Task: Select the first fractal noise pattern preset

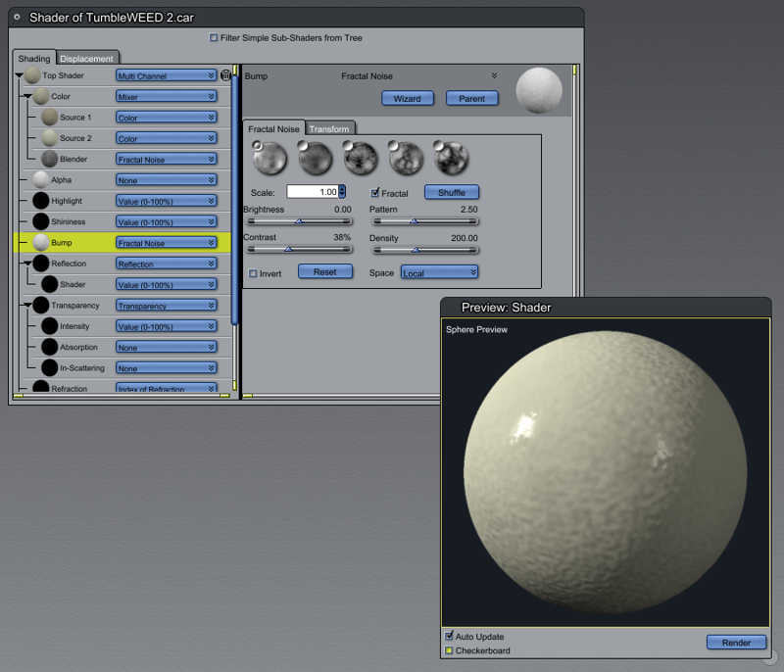Action: (270, 159)
